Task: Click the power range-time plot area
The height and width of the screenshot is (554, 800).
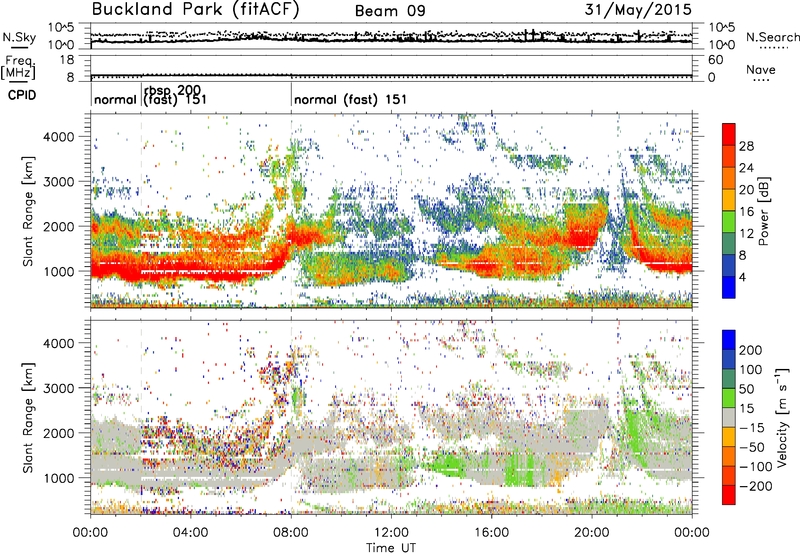Action: coord(391,211)
